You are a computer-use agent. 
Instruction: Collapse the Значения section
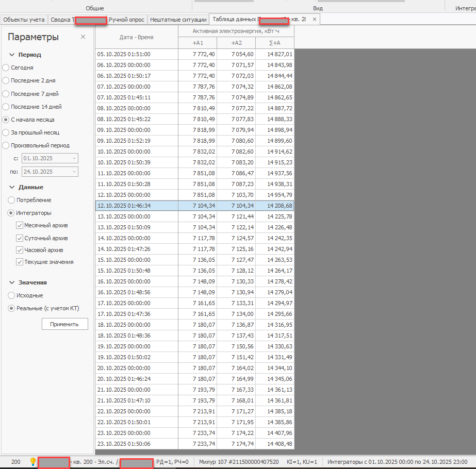click(12, 282)
